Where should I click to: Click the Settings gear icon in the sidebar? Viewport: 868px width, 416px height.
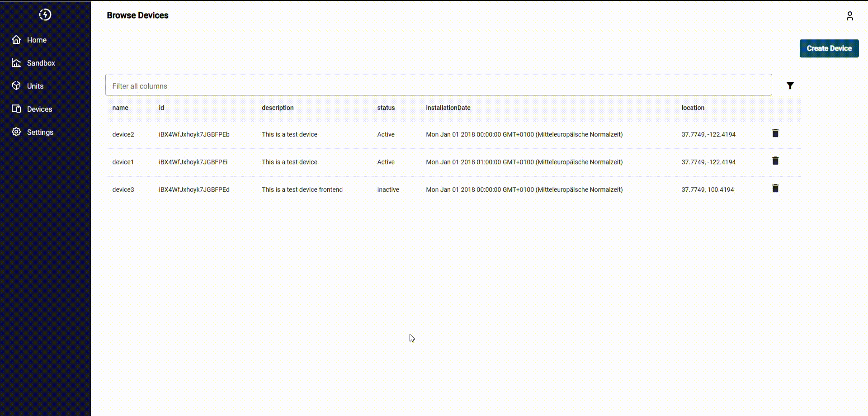click(16, 132)
